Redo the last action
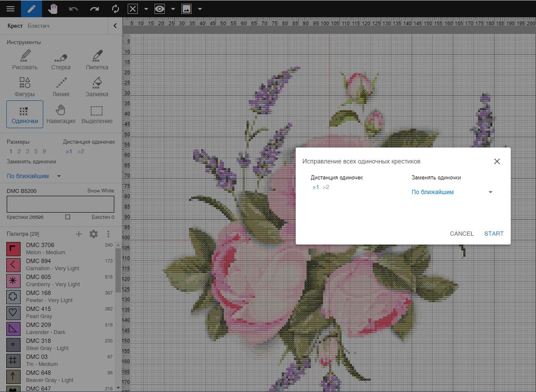This screenshot has width=536, height=392. (x=94, y=8)
